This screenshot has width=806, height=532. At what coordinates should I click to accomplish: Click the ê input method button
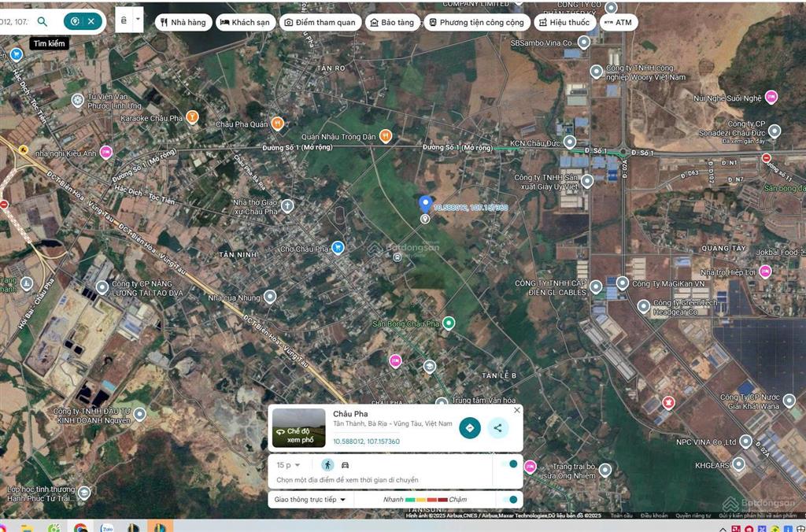[x=124, y=20]
